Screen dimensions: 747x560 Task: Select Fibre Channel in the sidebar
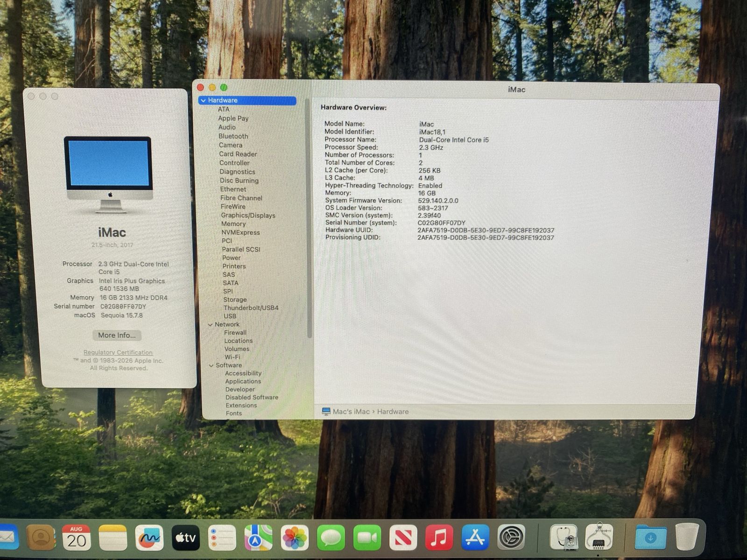click(x=241, y=198)
